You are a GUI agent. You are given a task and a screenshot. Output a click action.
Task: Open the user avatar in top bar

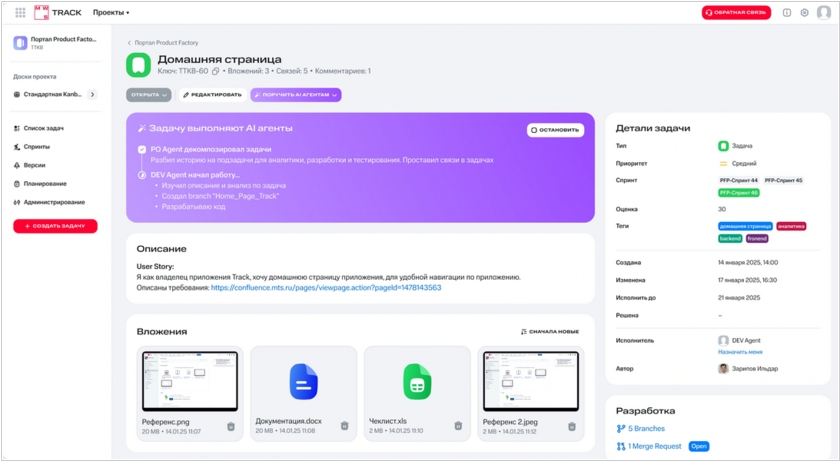(x=823, y=13)
